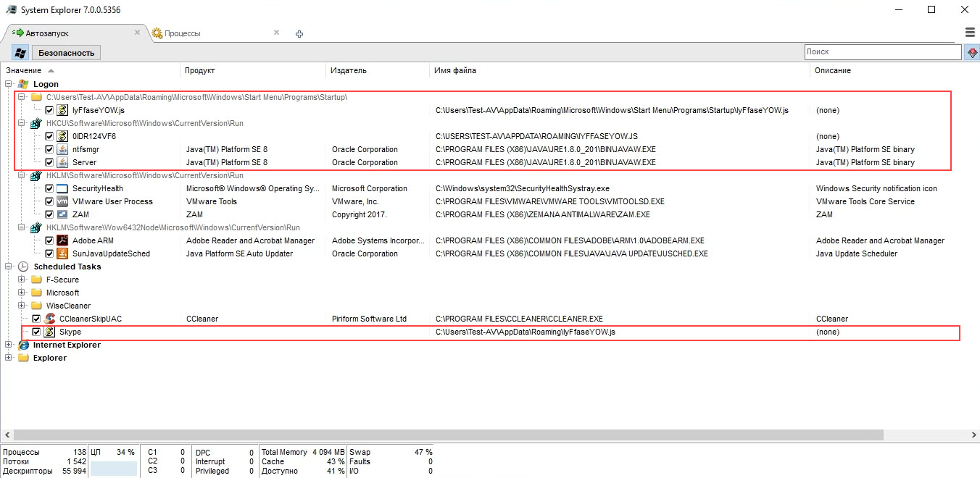The width and height of the screenshot is (980, 478).
Task: Click the HKCU Run registry icon
Action: tap(36, 123)
